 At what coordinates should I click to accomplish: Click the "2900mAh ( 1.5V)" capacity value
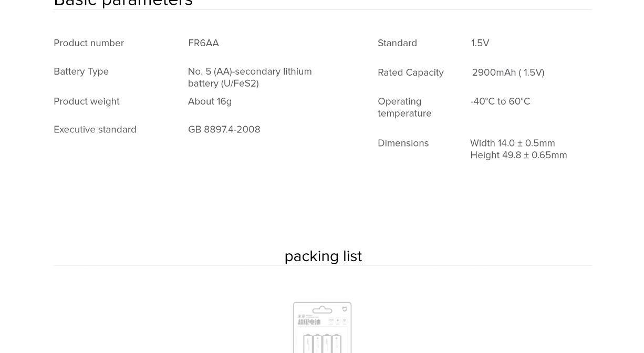click(x=508, y=72)
